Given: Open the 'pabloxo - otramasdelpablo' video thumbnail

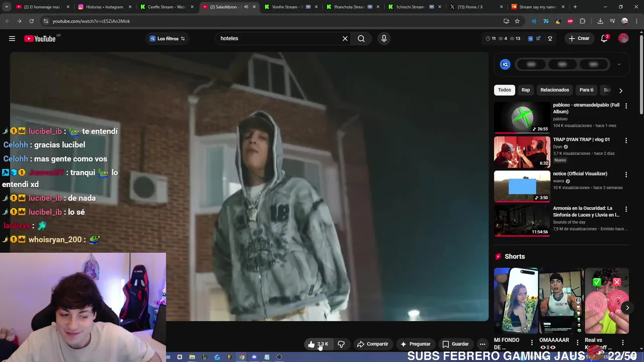Looking at the screenshot, I should pyautogui.click(x=522, y=118).
